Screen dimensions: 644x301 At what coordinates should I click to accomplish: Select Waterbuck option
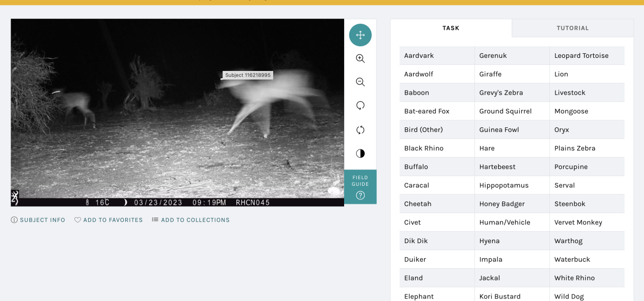pos(587,260)
